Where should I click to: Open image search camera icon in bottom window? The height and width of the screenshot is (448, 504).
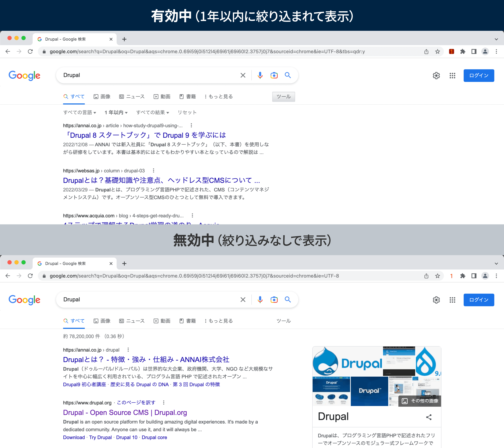click(x=274, y=300)
